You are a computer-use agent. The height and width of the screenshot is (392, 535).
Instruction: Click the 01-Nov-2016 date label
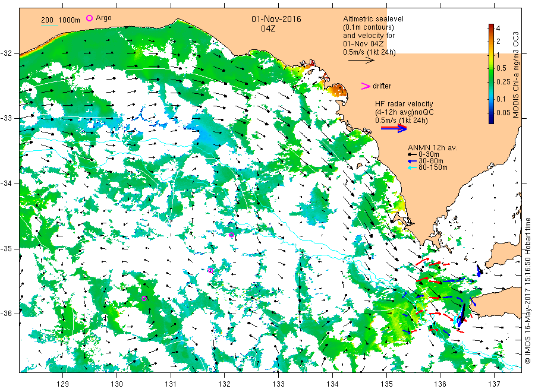[276, 19]
